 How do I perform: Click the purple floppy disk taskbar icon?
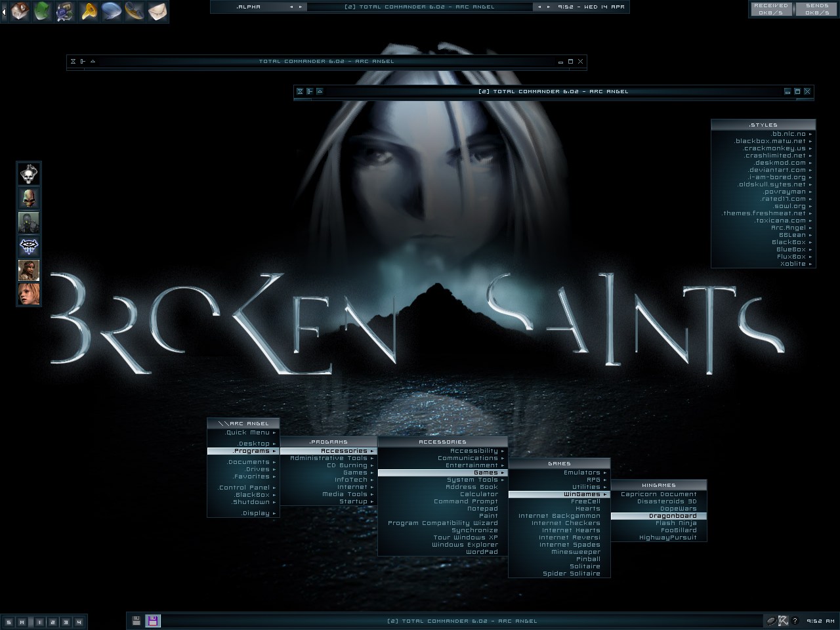[153, 621]
